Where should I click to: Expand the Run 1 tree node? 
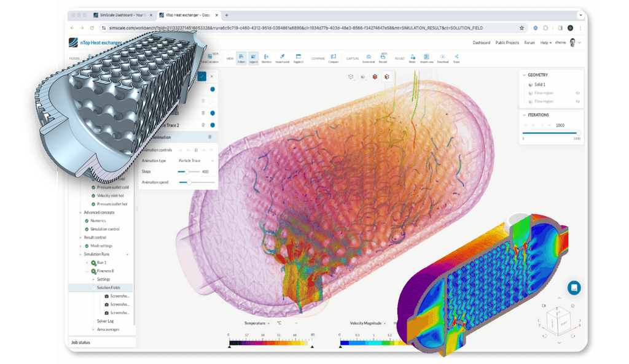click(x=87, y=262)
